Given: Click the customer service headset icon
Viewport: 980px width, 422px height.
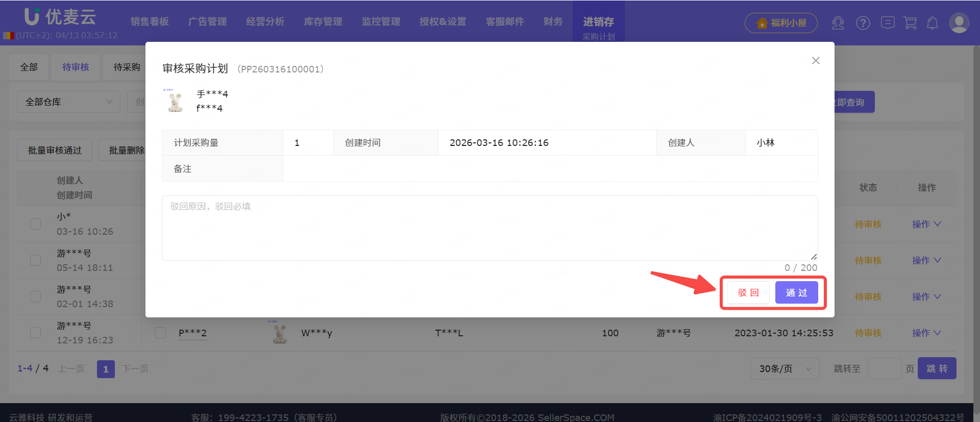Looking at the screenshot, I should 838,23.
